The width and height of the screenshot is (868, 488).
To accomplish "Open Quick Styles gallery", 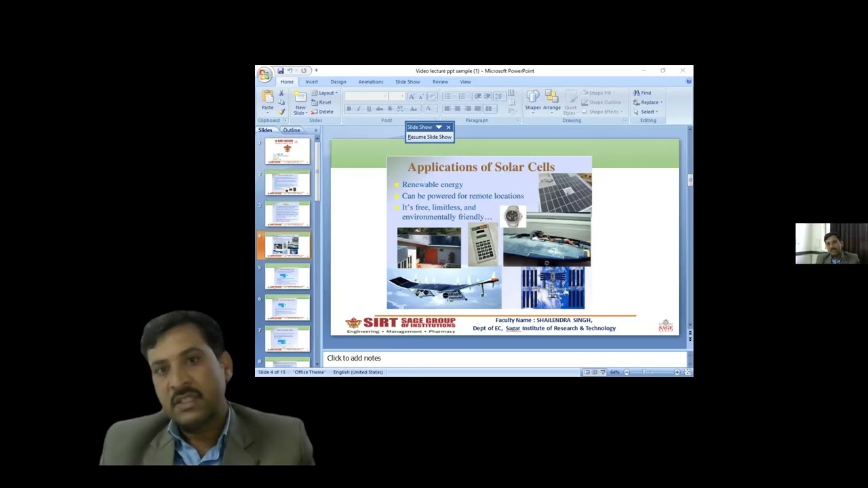I will coord(570,102).
